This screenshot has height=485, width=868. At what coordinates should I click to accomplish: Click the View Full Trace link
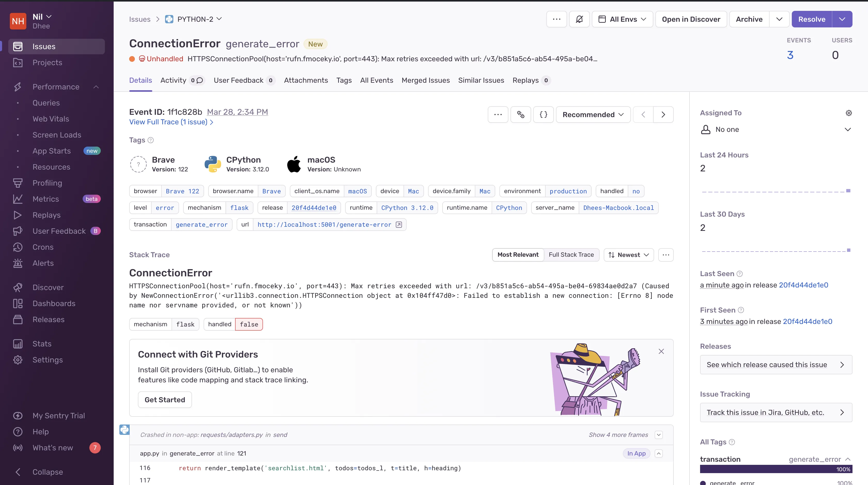click(172, 122)
